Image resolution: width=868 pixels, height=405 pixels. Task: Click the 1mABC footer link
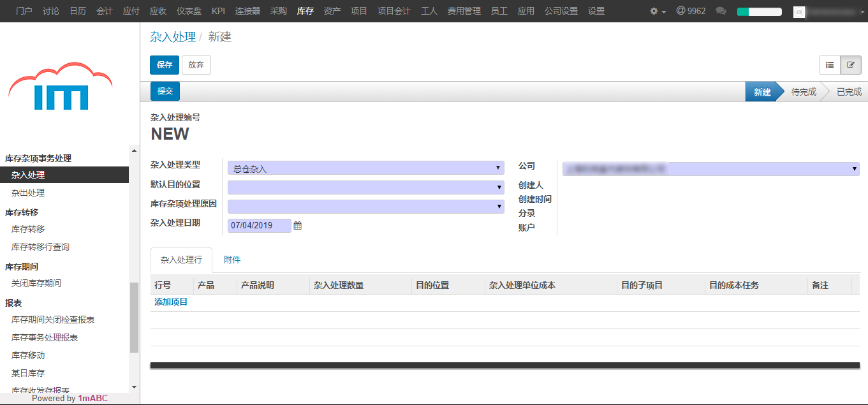pyautogui.click(x=92, y=398)
